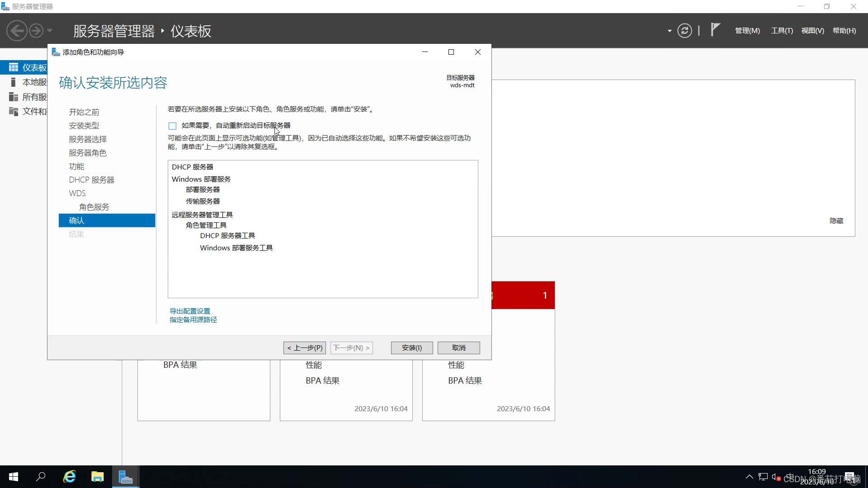Open BPA 结果 in the middle dashboard tile

coord(323,381)
